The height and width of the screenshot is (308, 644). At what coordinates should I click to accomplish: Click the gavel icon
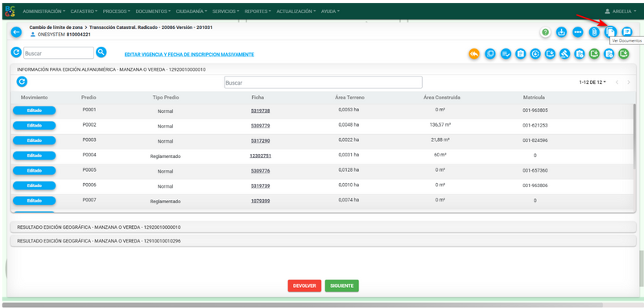click(x=565, y=53)
